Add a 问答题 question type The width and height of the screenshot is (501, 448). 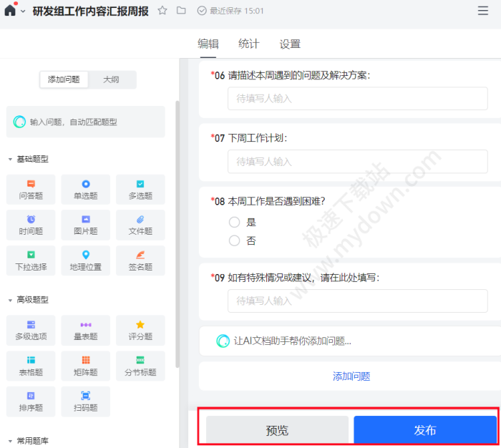click(x=31, y=190)
